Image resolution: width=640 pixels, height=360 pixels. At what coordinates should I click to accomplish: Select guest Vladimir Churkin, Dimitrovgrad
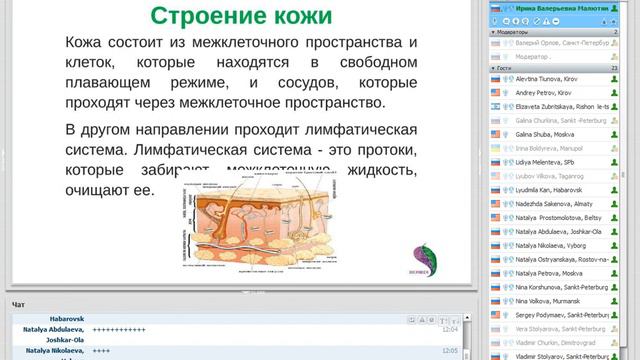(x=554, y=343)
